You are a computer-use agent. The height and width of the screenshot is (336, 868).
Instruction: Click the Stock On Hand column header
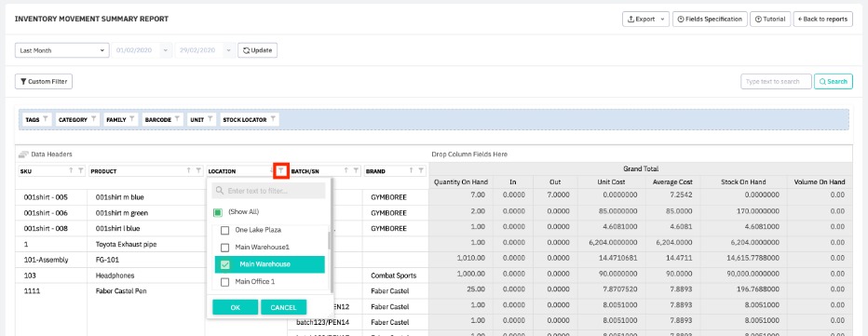point(743,182)
